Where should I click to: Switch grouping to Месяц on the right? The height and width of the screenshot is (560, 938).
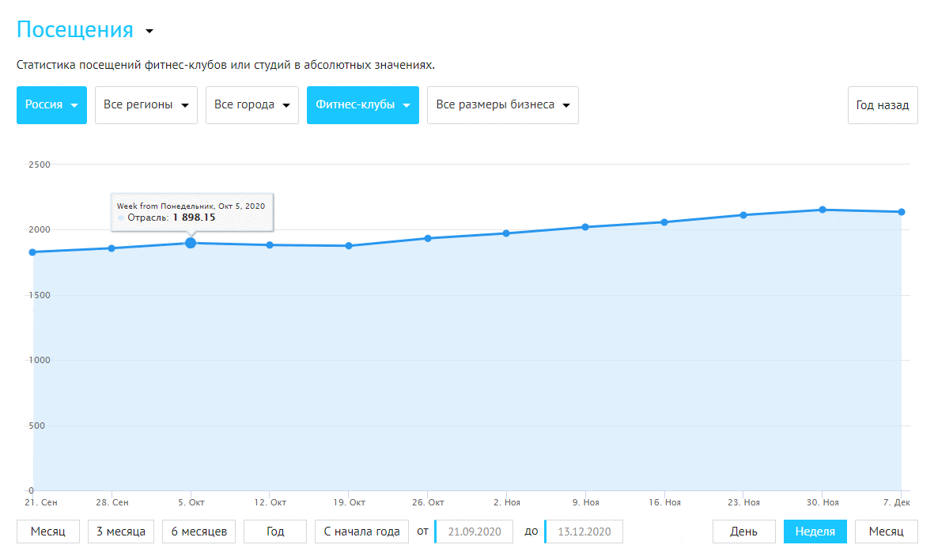click(886, 532)
